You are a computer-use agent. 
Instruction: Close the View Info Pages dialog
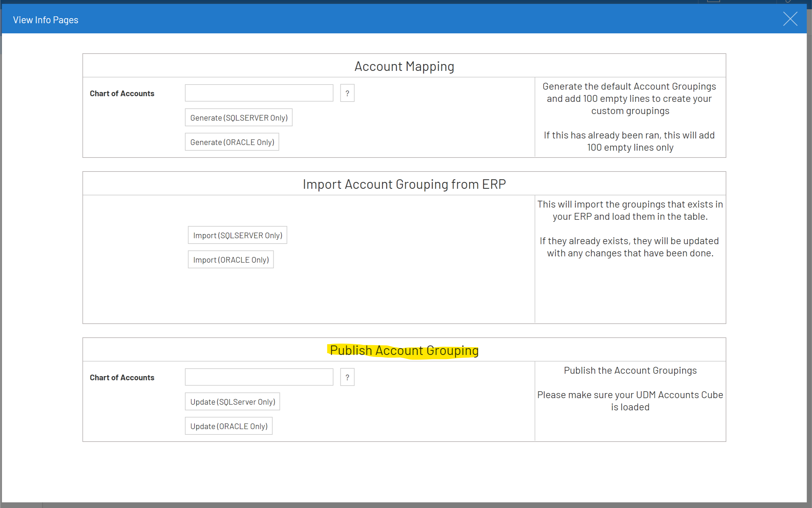(790, 19)
